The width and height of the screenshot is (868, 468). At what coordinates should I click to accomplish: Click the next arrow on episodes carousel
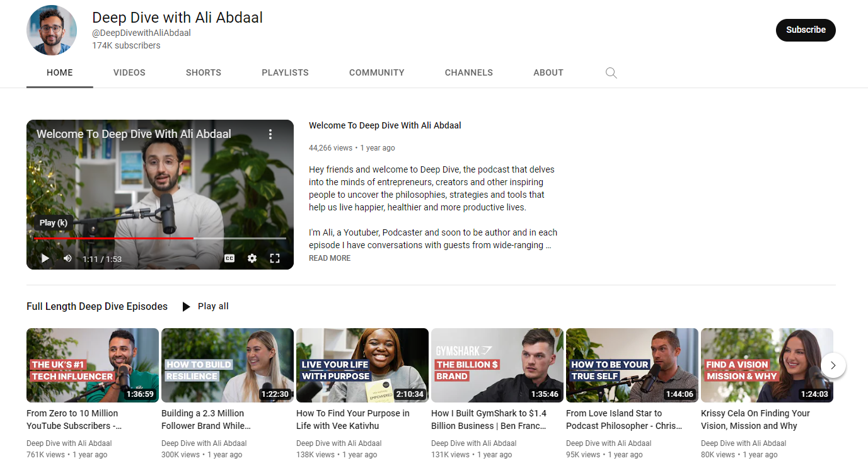pos(833,365)
